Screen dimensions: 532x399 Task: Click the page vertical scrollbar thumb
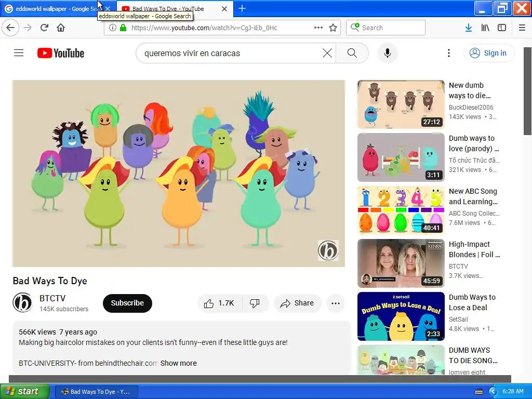point(528,91)
